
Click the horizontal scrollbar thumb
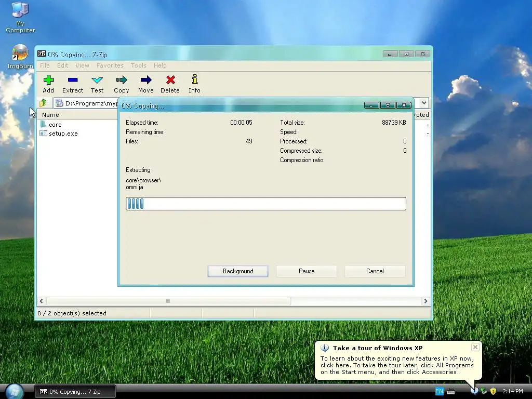click(x=168, y=301)
